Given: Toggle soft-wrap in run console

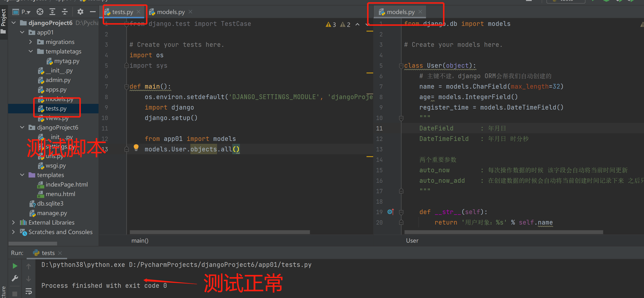Looking at the screenshot, I should pyautogui.click(x=29, y=291).
